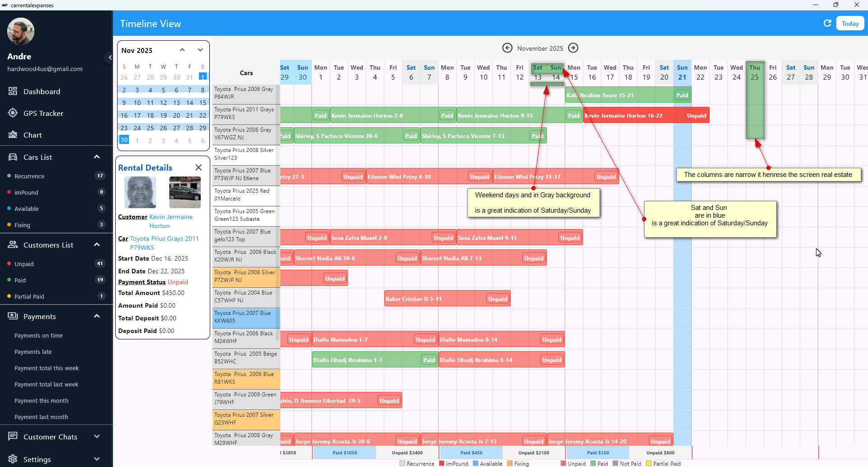Close the Rental Details panel
Screen dimensions: 868x467
coord(198,167)
